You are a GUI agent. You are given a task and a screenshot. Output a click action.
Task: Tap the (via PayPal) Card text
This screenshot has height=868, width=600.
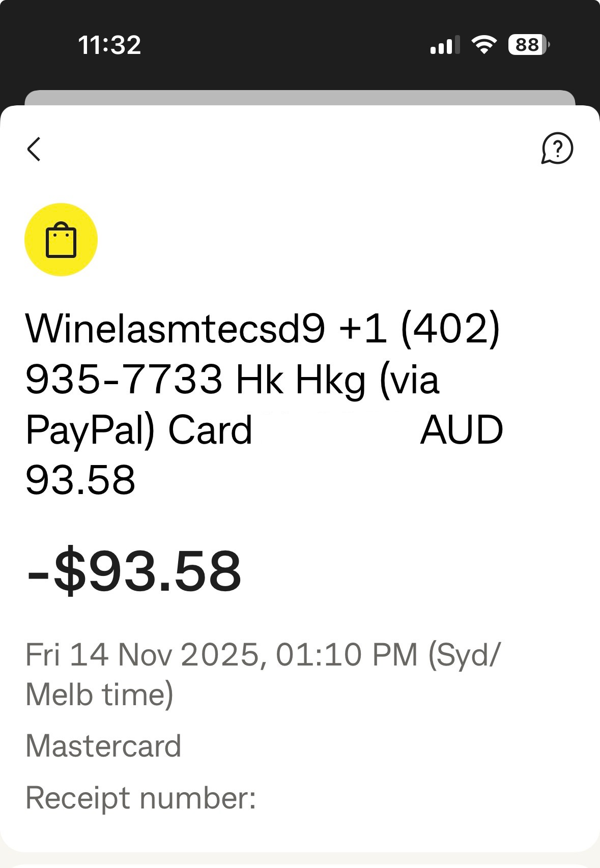[x=138, y=430]
